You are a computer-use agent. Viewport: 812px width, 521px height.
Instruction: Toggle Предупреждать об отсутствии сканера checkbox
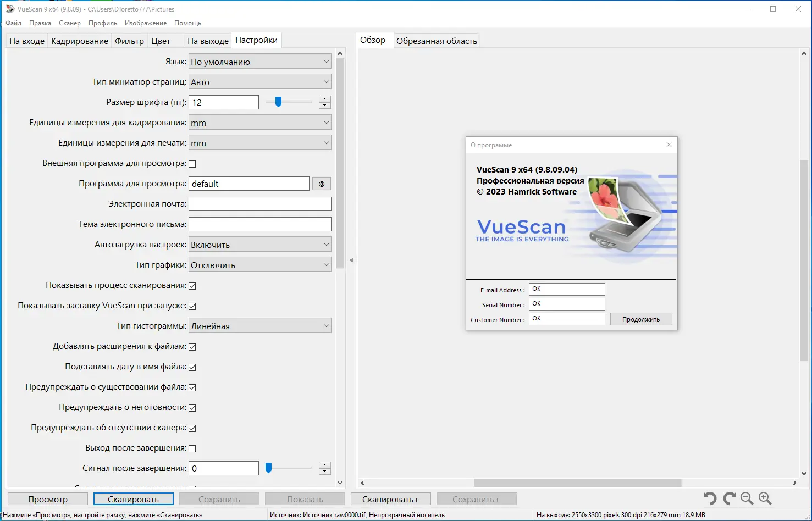click(192, 428)
